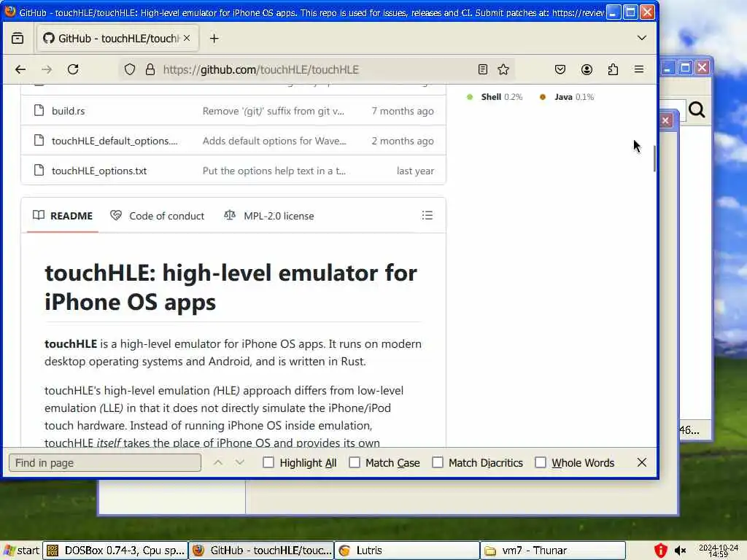Close the GitHub touchHLE tab
747x560 pixels.
(187, 38)
